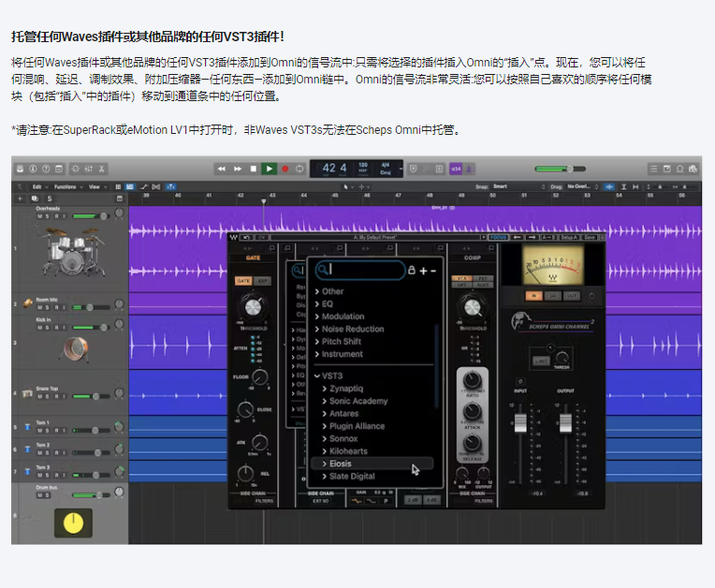Expand the Zynaptiq vendor folder

coord(343,389)
